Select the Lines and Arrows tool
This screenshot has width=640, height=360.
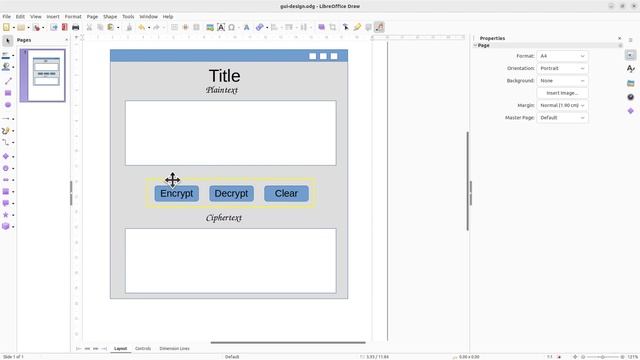6,119
